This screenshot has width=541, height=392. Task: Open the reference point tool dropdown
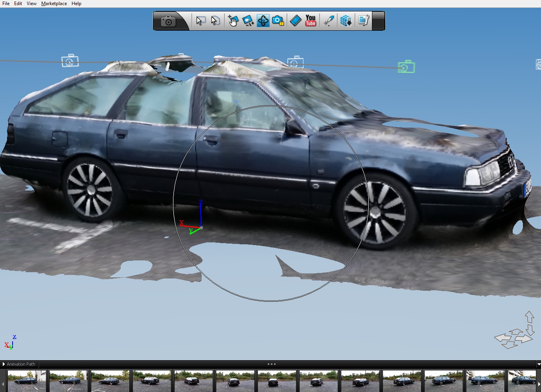coord(329,21)
